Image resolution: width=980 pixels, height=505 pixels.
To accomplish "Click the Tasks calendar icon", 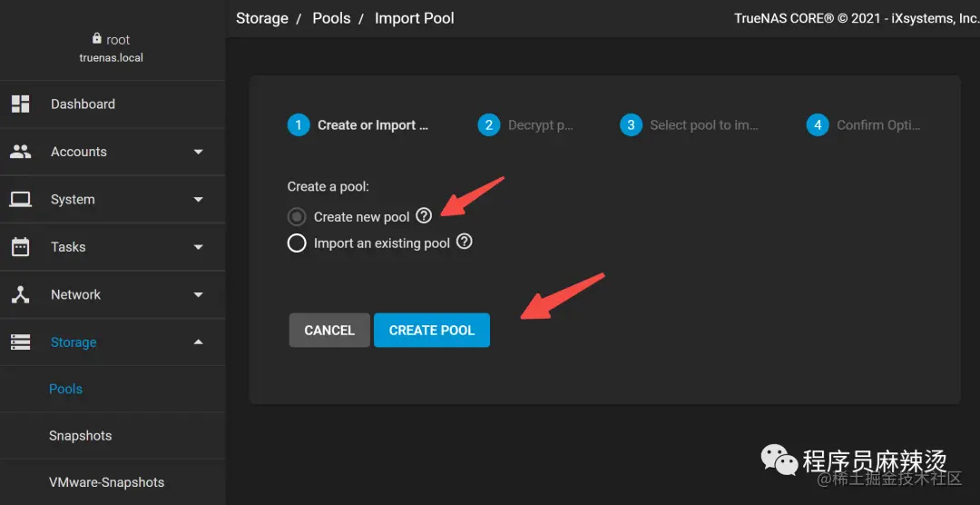I will point(21,246).
